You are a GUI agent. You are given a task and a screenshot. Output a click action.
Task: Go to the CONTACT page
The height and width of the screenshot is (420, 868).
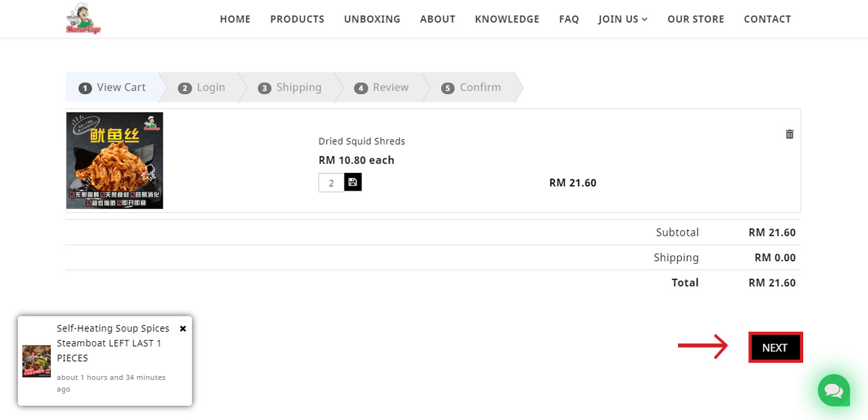tap(767, 19)
